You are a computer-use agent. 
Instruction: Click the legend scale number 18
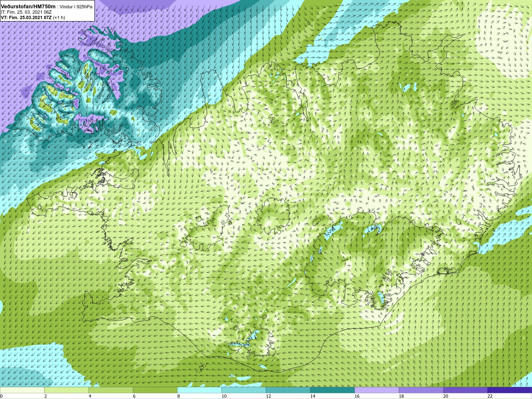401,397
